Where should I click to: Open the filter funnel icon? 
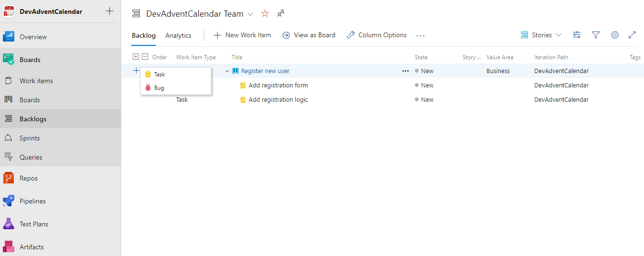tap(596, 35)
